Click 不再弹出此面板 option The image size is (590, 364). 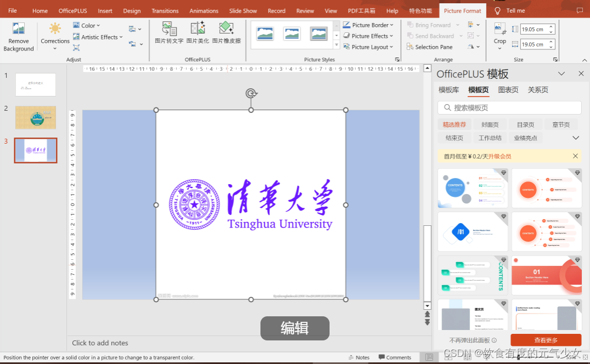coord(473,340)
